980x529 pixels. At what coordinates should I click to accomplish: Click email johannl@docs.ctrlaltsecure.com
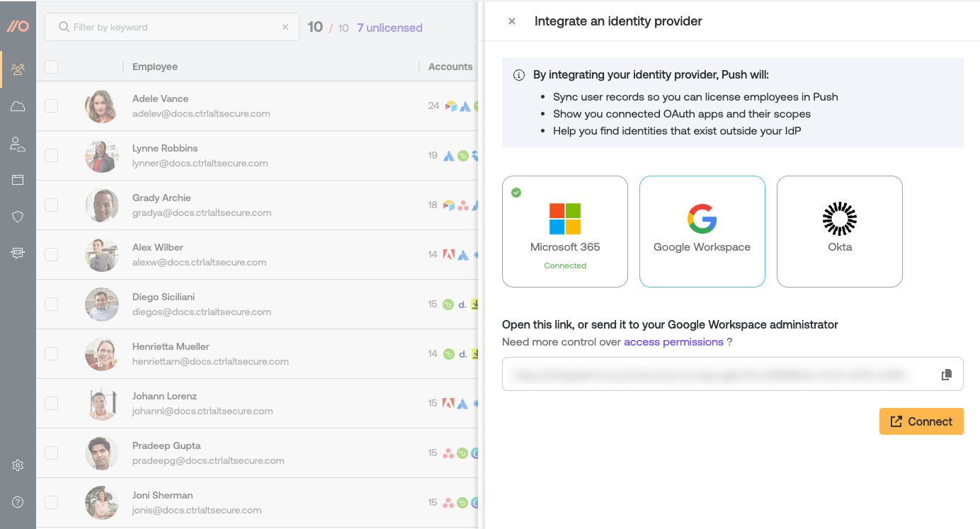click(x=203, y=411)
